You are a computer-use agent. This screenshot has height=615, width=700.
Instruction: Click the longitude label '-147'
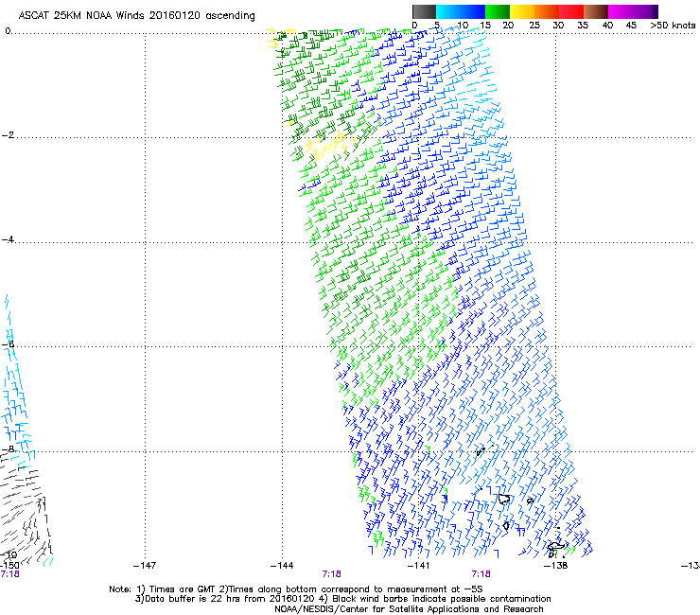tap(145, 566)
